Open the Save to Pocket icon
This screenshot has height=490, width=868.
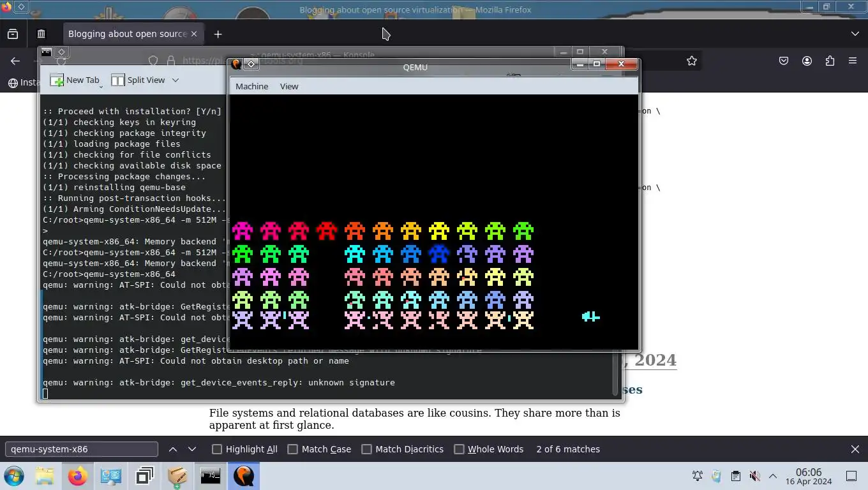tap(784, 61)
